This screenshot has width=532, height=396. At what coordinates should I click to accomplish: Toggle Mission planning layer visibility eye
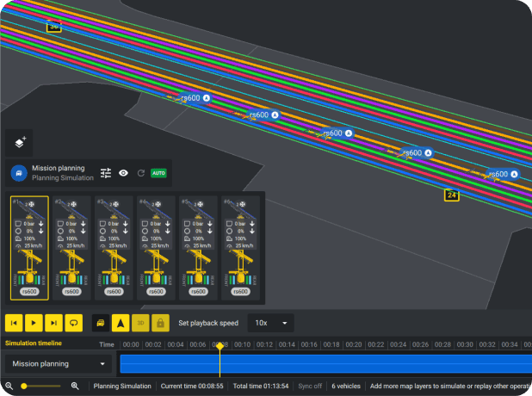[x=124, y=173]
